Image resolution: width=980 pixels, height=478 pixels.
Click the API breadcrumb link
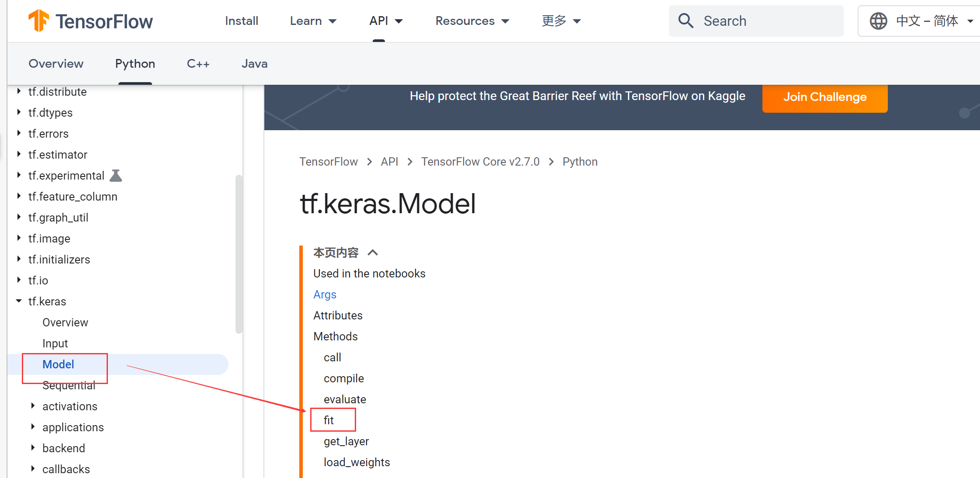point(389,162)
